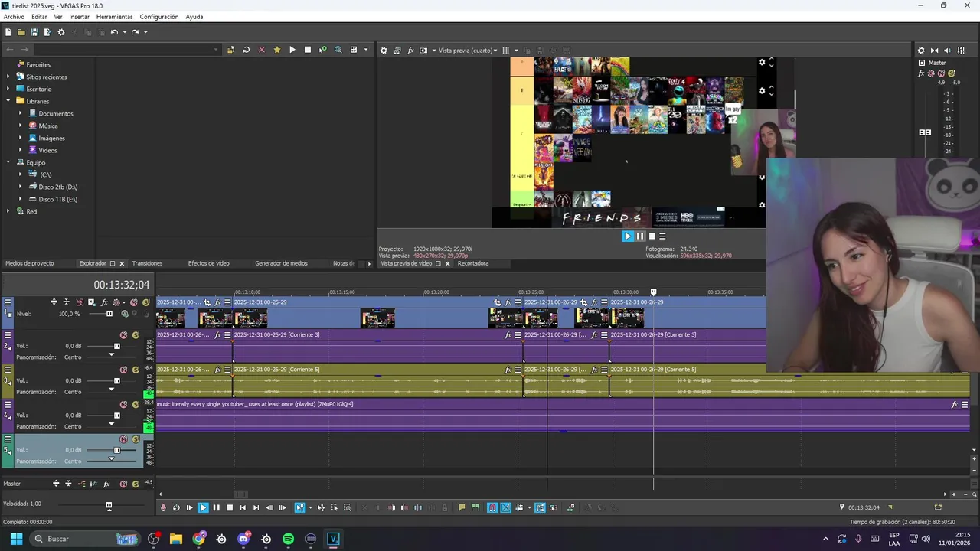Undo the last action
This screenshot has width=980, height=551.
(x=114, y=32)
